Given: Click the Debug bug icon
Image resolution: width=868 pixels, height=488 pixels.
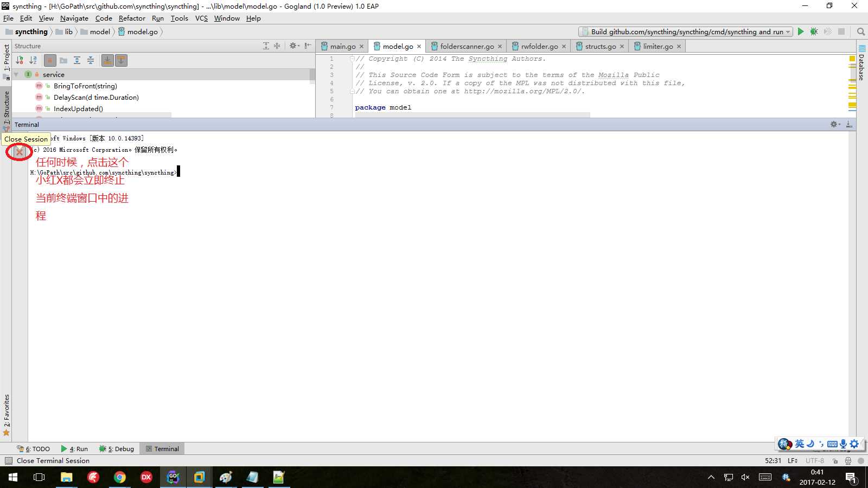Looking at the screenshot, I should [x=814, y=31].
